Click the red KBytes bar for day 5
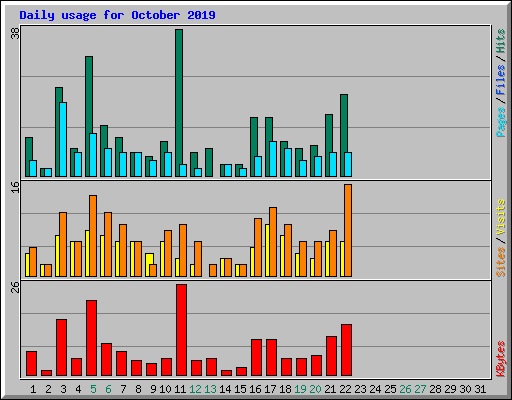512x400 pixels. click(92, 338)
